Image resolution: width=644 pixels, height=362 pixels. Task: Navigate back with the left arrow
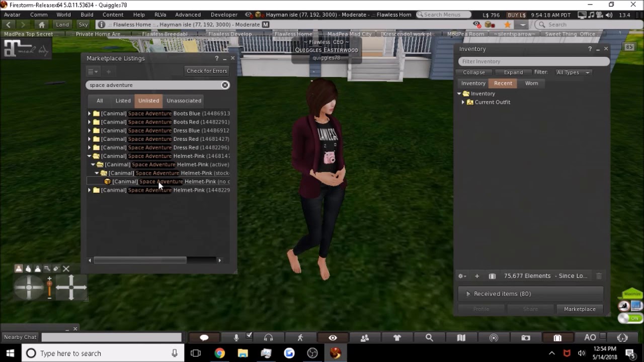tap(9, 25)
